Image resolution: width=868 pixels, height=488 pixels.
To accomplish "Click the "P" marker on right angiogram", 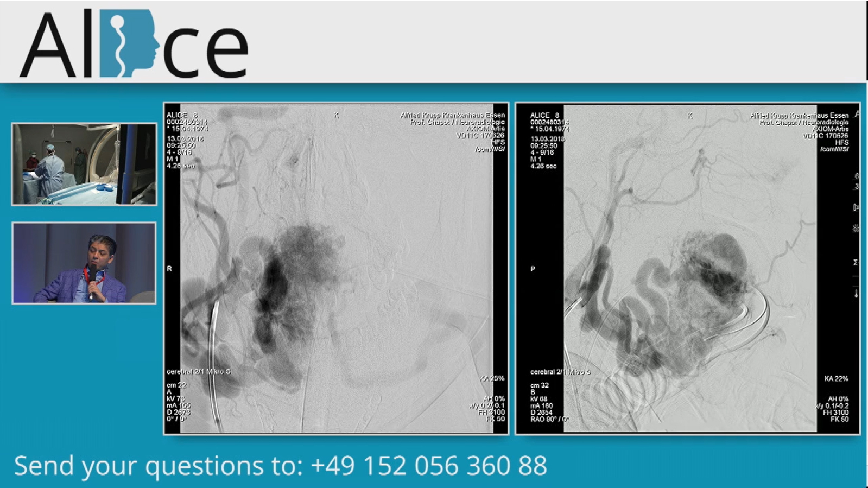I will point(533,269).
